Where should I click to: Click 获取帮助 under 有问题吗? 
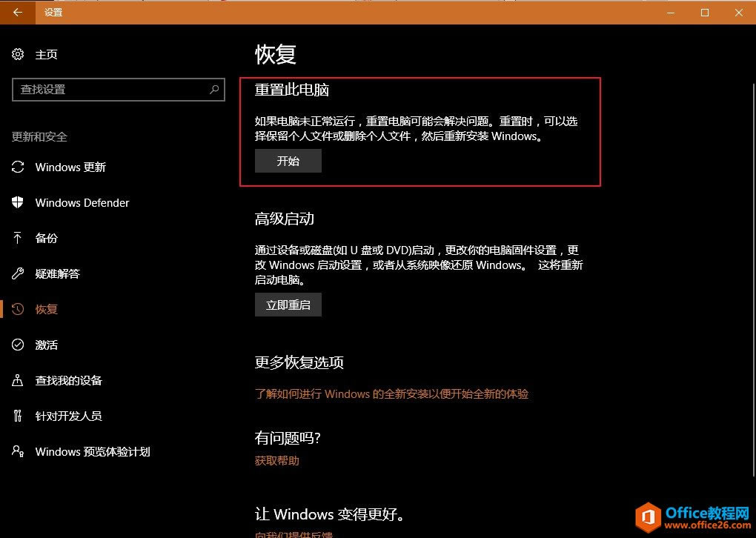[276, 460]
